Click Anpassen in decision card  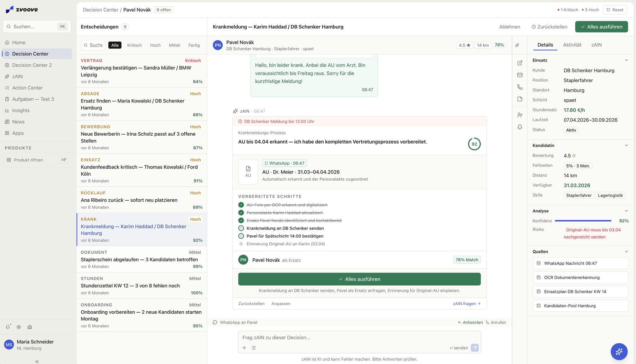(281, 304)
